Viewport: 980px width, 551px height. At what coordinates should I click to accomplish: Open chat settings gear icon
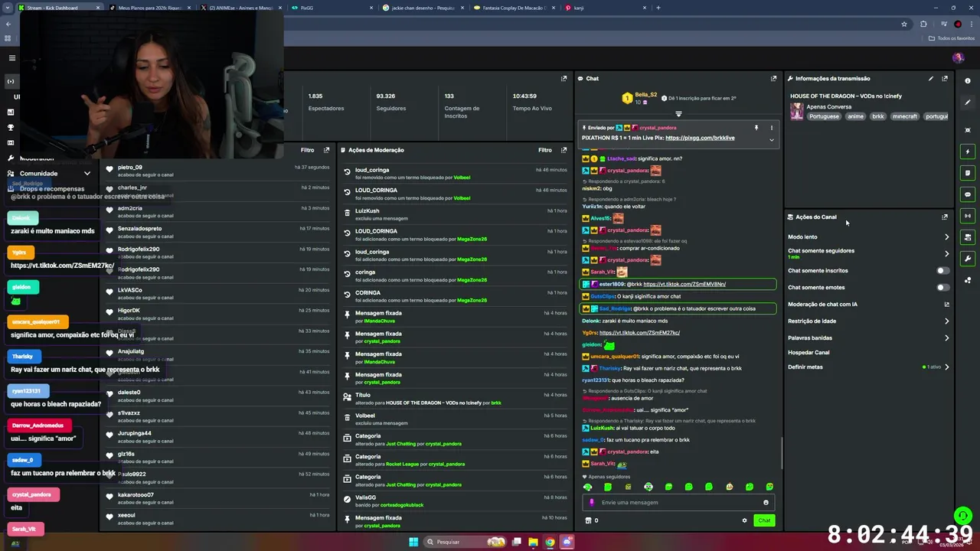[744, 520]
